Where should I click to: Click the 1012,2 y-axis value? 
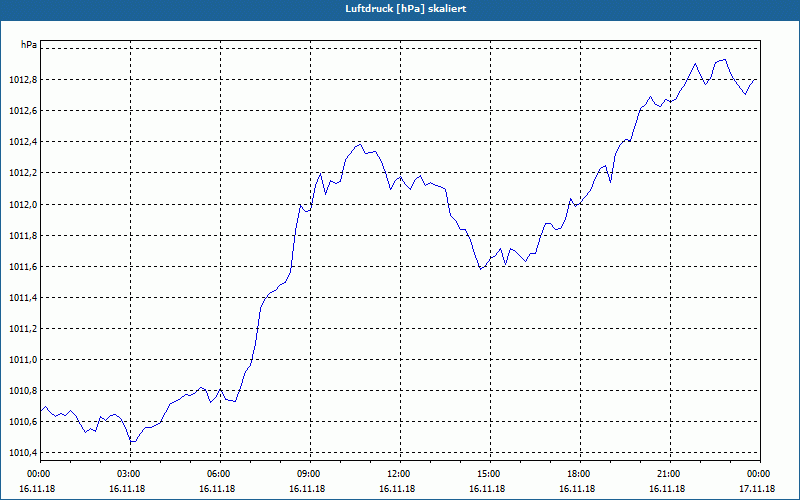(x=23, y=173)
